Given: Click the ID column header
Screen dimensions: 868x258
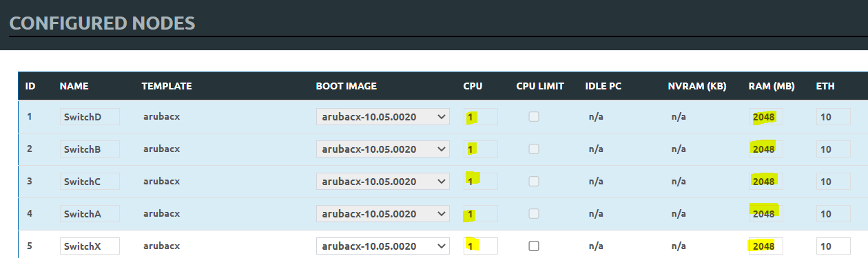Looking at the screenshot, I should (x=30, y=87).
